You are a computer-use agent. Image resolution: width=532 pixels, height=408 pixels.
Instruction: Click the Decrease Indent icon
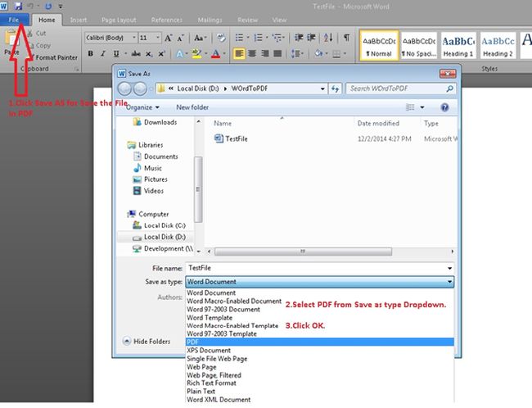(299, 38)
